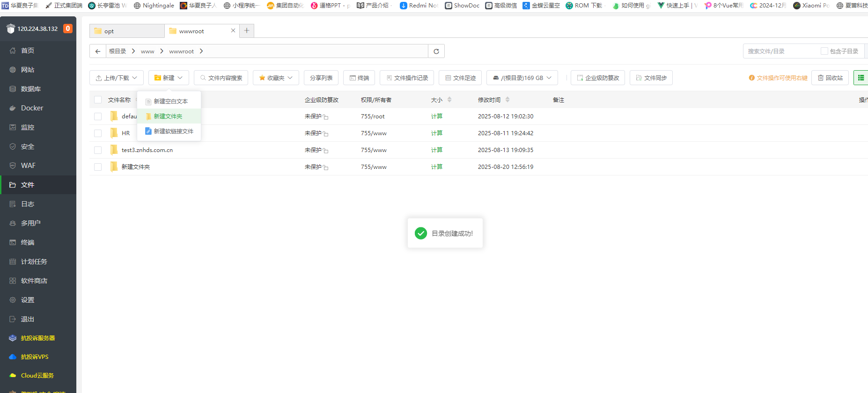Select 新建软链接文件 menu entry
This screenshot has width=868, height=393.
[x=173, y=131]
